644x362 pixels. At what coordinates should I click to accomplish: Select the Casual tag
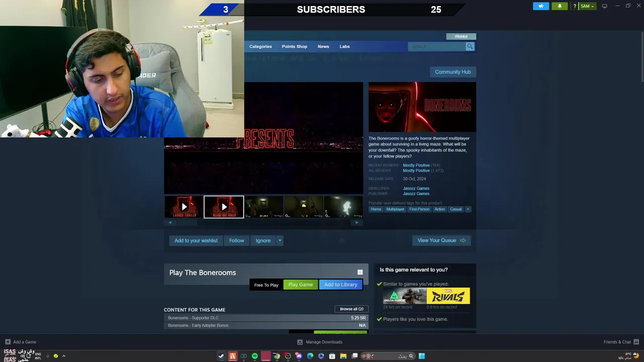pos(456,209)
